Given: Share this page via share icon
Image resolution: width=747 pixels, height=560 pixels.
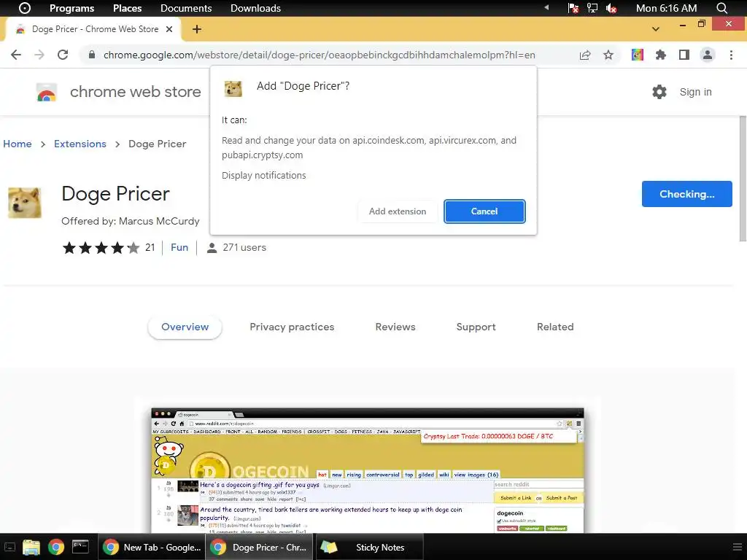Looking at the screenshot, I should click(x=585, y=55).
